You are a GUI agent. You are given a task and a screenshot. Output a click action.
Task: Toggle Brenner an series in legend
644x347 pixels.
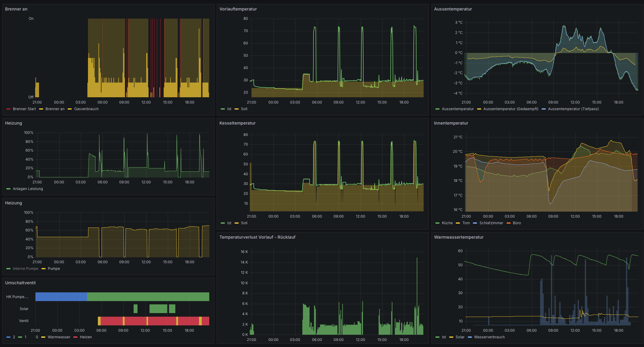coord(55,109)
